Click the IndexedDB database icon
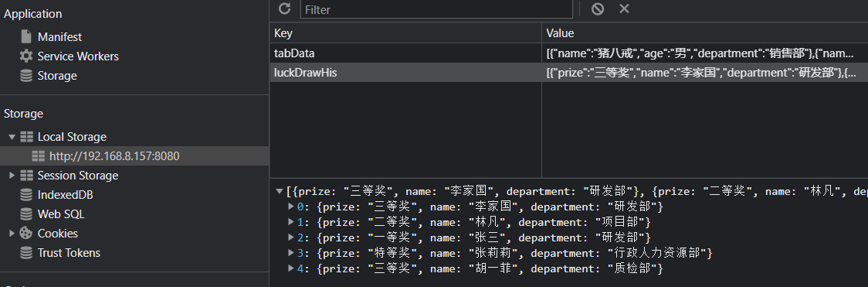This screenshot has height=287, width=868. coord(26,194)
